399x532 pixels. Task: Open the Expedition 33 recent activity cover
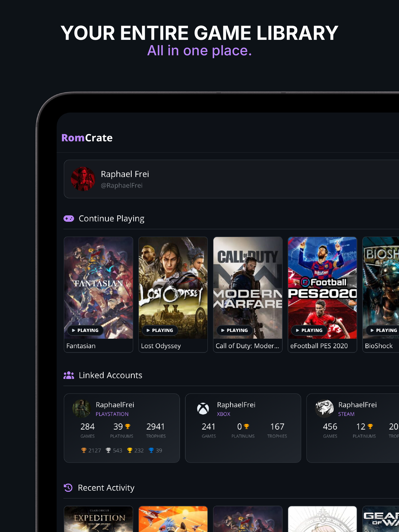point(98,519)
